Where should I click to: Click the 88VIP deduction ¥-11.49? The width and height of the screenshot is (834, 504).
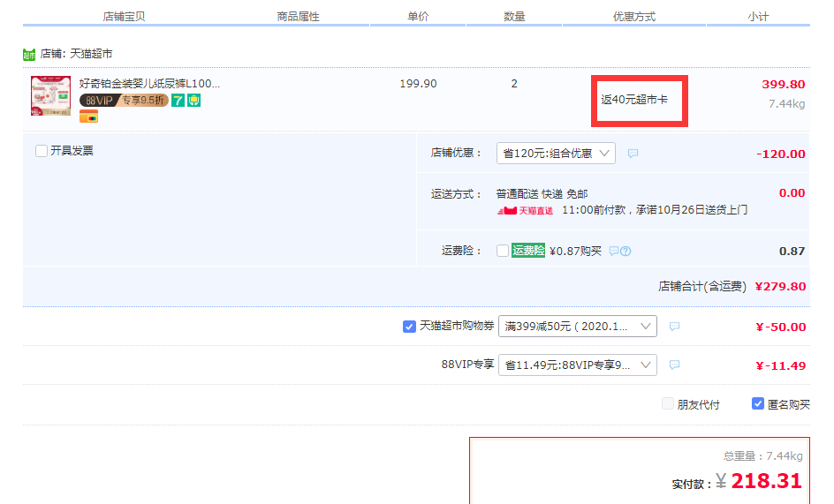click(x=781, y=365)
